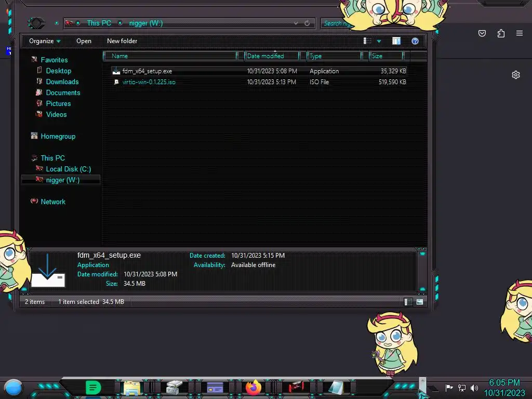This screenshot has height=399, width=532.
Task: Click the 519,590 KB size cell
Action: coord(392,82)
